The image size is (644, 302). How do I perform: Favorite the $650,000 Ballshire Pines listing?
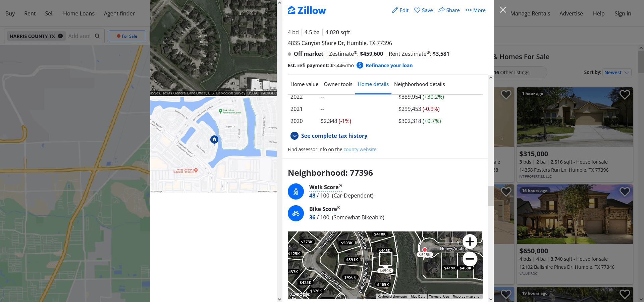625,192
